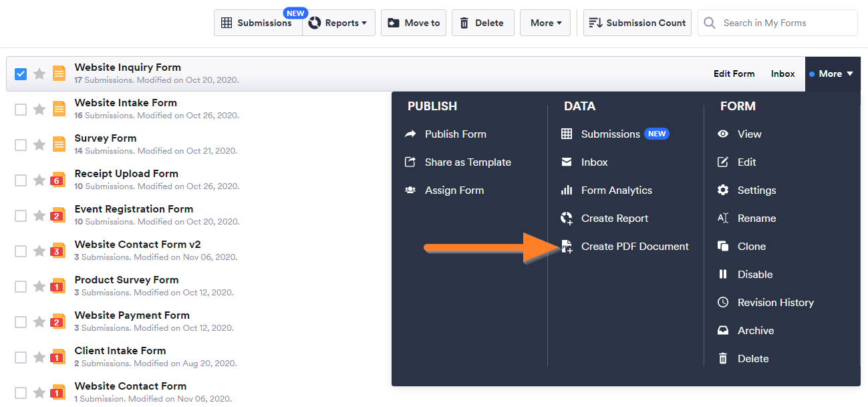Collapse the row's More menu
Screen dimensions: 868x407
[832, 74]
